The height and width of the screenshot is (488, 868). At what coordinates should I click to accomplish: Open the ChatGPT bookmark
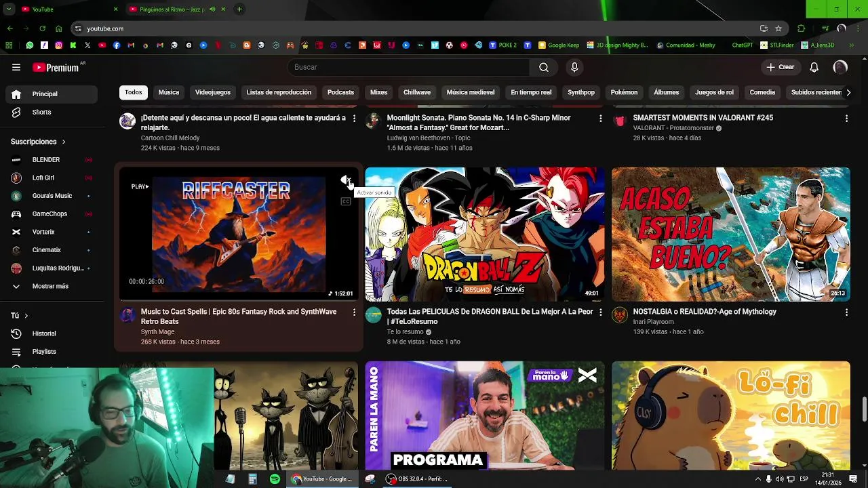(742, 45)
